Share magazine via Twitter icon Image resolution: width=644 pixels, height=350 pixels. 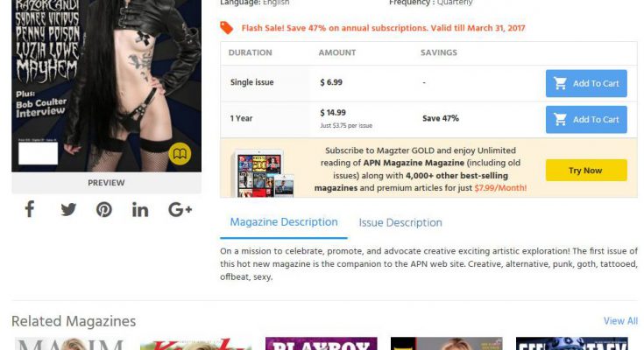click(x=68, y=210)
